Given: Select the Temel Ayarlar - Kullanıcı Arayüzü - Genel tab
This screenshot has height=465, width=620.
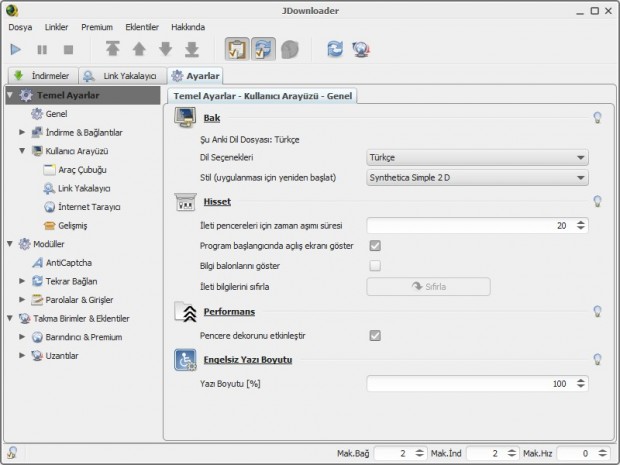Looking at the screenshot, I should 263,96.
